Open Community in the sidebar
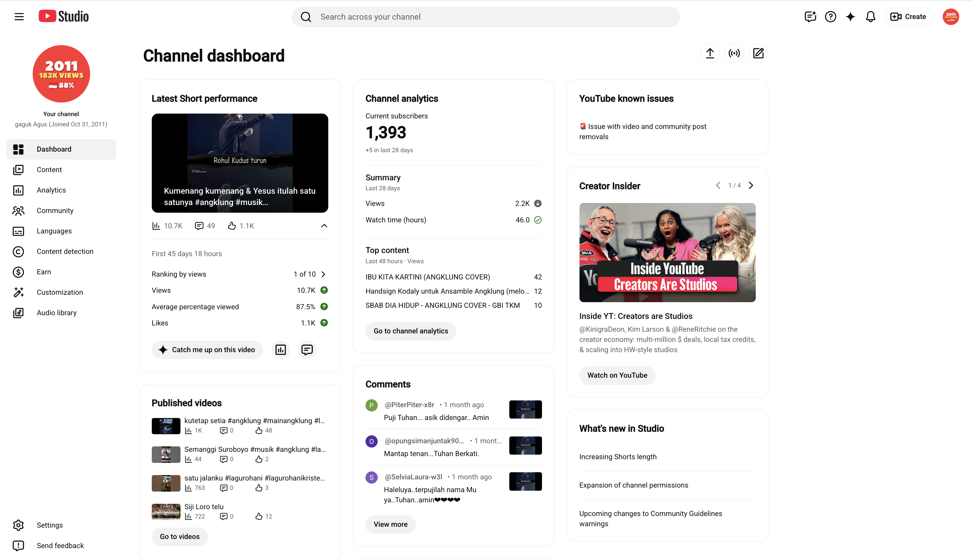The height and width of the screenshot is (560, 972). tap(61, 210)
